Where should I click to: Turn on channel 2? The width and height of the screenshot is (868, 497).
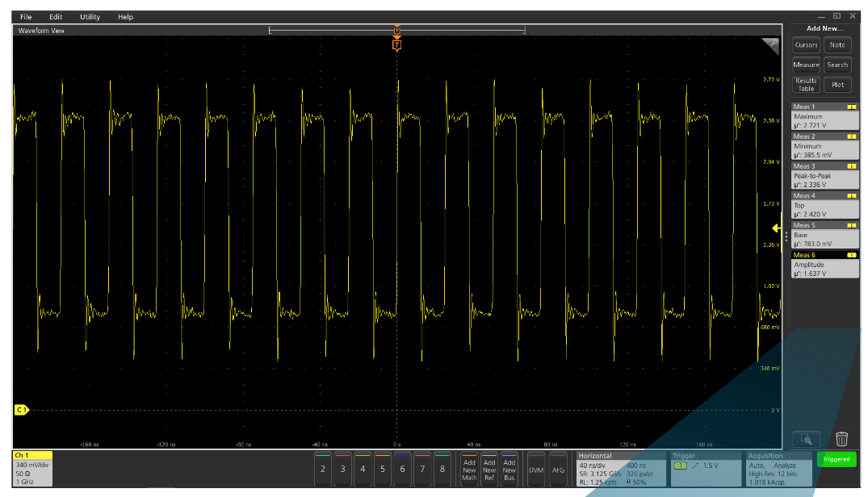point(323,468)
